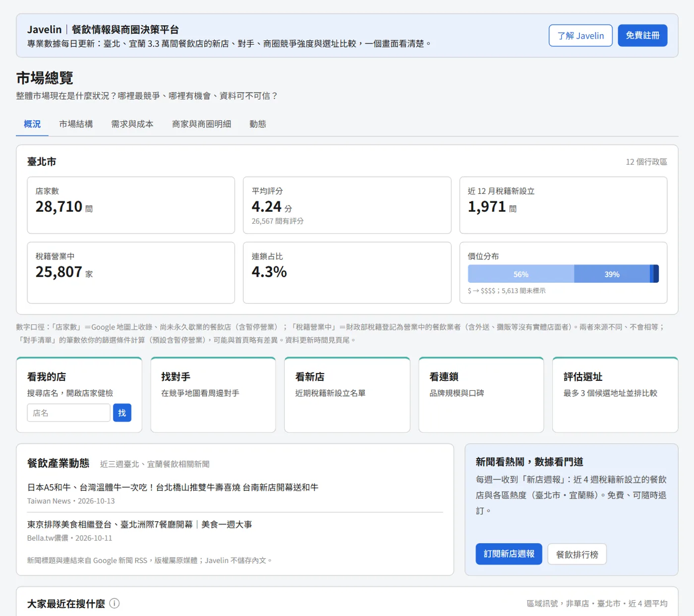Click the 餐飲排行榜 button

point(577,554)
